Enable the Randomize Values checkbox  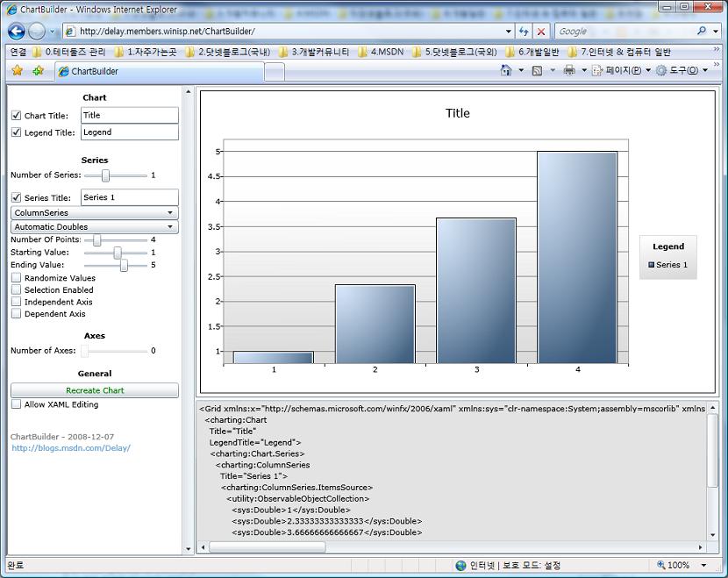point(17,278)
